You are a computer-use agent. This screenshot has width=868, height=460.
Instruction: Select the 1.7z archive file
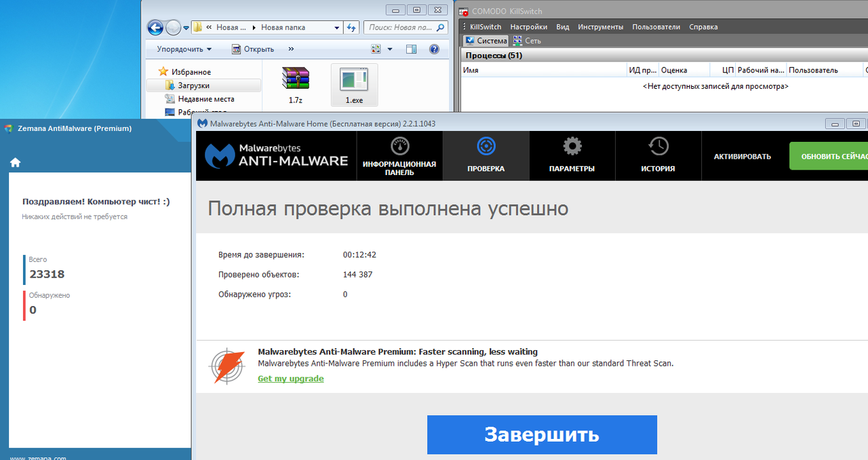pos(296,85)
